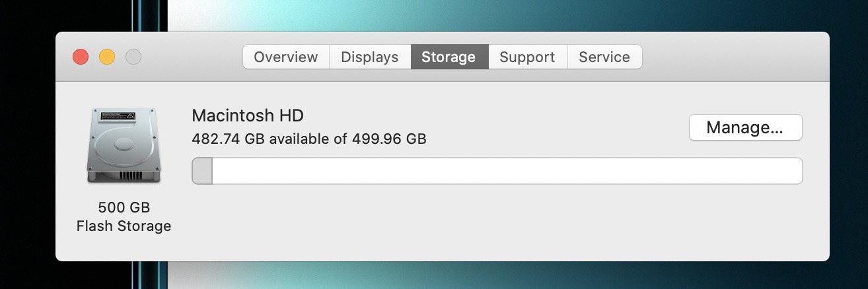Click the grayed-out zoom window button

coord(133,57)
